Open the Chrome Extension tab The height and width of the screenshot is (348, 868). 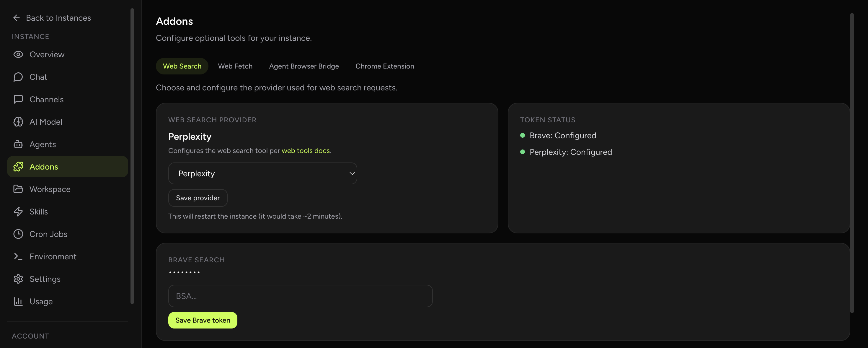[x=384, y=66]
